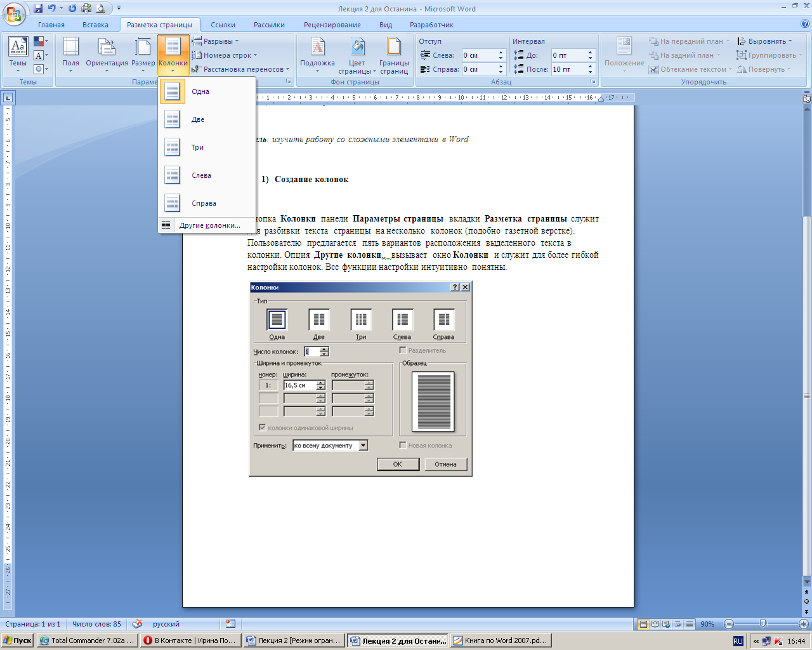Click the Redo icon in the quick access toolbar
This screenshot has height=650, width=812.
(72, 8)
